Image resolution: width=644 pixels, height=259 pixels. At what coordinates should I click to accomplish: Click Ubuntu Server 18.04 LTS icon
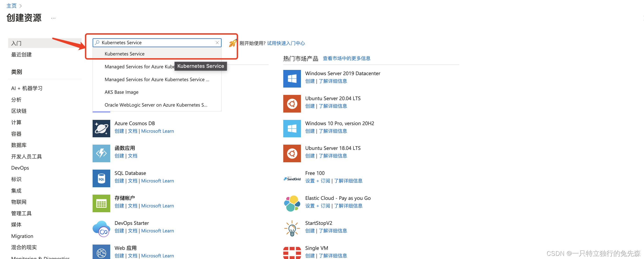tap(292, 153)
